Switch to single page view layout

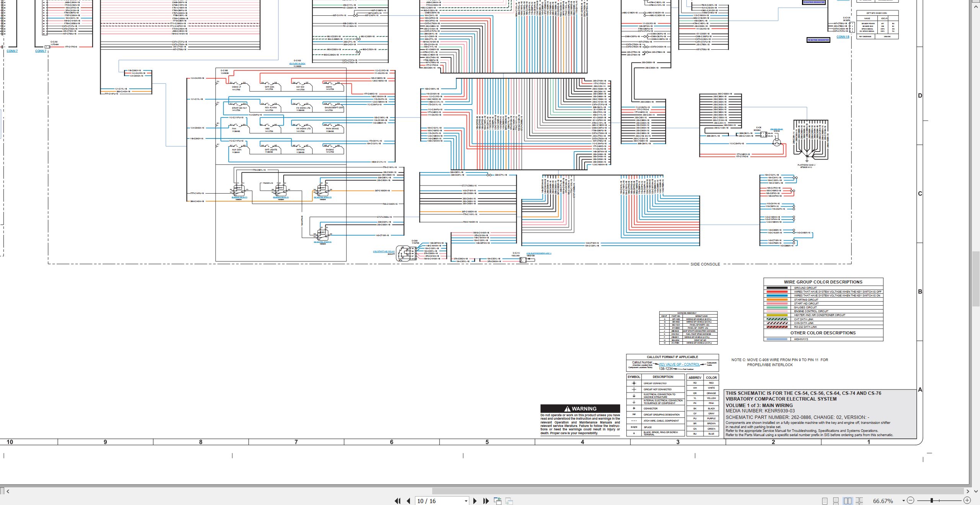[825, 501]
